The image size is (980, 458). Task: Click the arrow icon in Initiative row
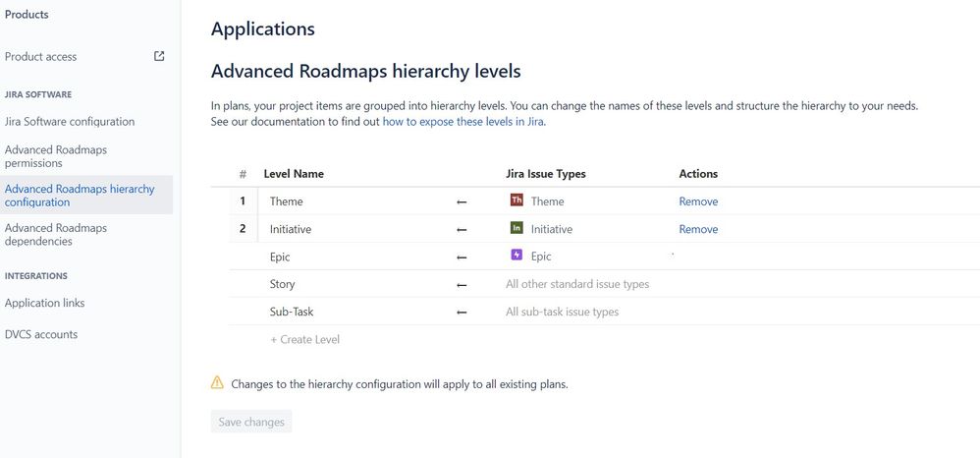462,230
